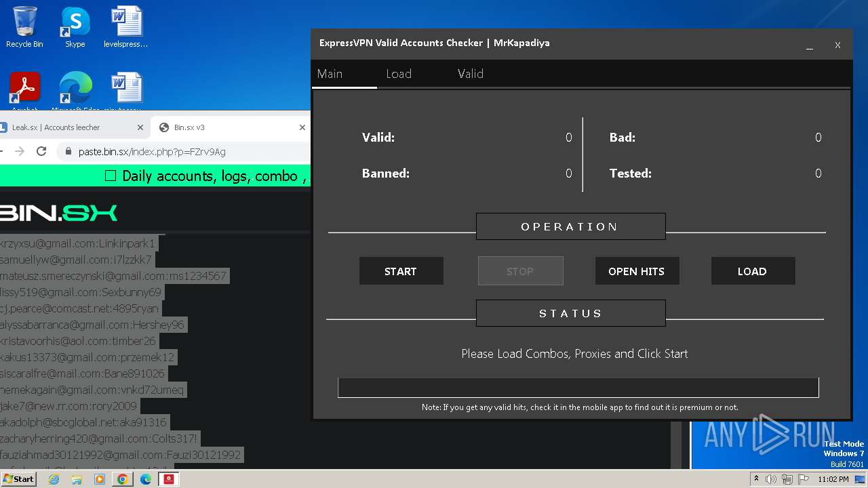Screen dimensions: 868x488
Task: Open the volume control tray icon
Action: click(771, 479)
